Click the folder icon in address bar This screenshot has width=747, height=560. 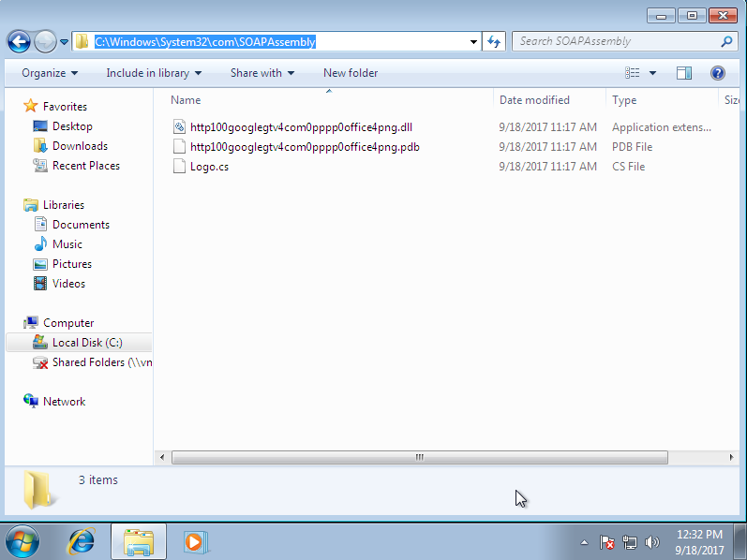82,41
